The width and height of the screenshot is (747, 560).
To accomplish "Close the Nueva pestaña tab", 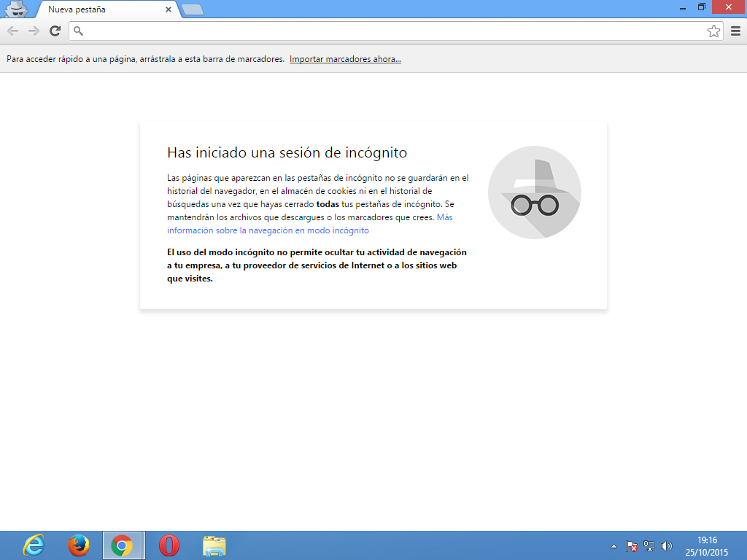I will [x=169, y=9].
